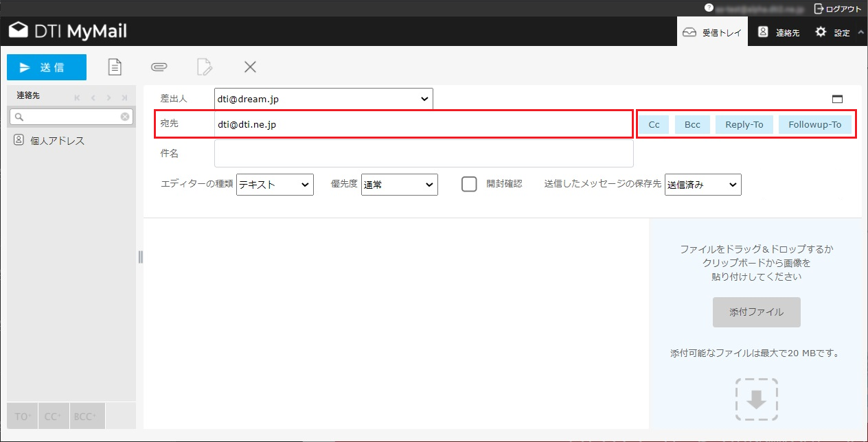Open the 設定 settings menu

click(x=832, y=32)
